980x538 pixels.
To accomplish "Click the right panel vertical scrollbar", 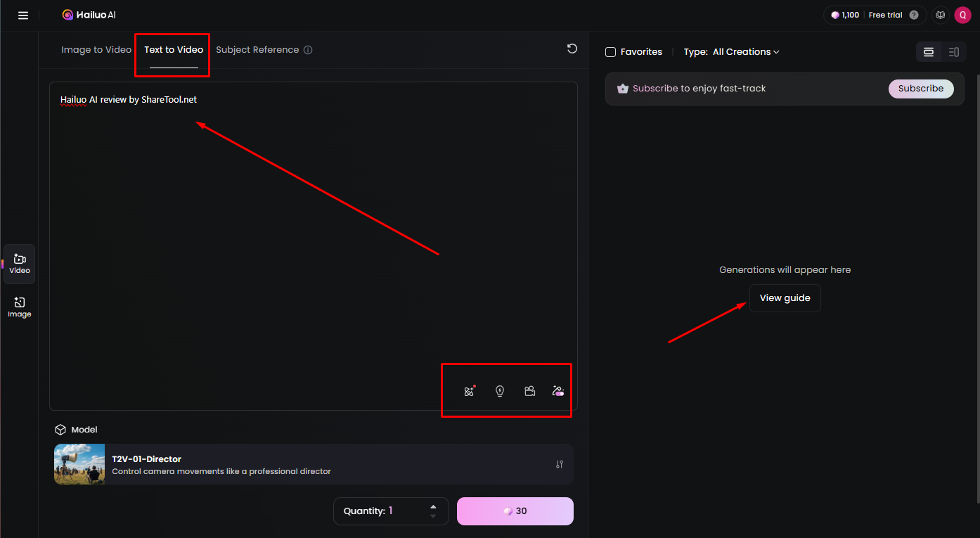I will [x=976, y=288].
